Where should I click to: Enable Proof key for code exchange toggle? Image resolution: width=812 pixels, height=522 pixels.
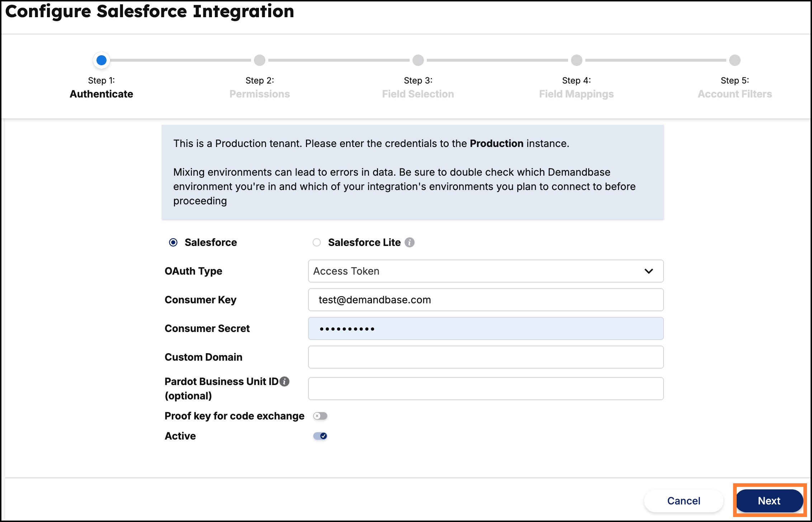point(320,416)
